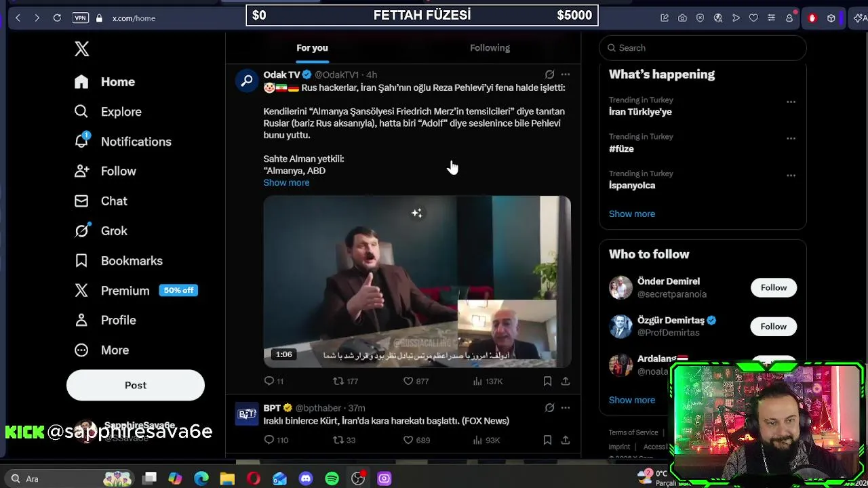Open the #füze trending topic
This screenshot has width=868, height=488.
click(621, 148)
